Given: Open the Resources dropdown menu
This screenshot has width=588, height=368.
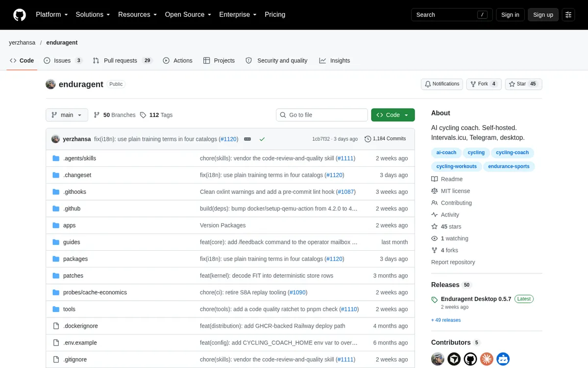Looking at the screenshot, I should click(138, 15).
